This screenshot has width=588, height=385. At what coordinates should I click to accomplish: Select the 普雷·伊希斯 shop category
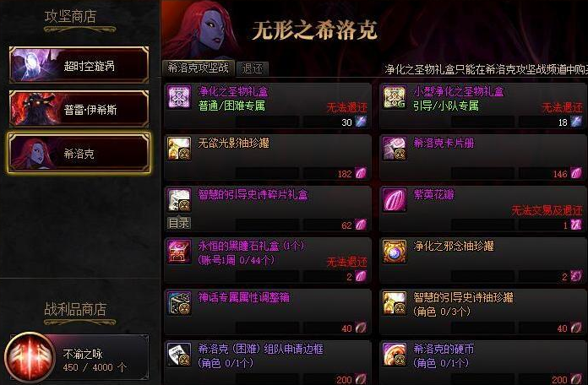point(79,108)
